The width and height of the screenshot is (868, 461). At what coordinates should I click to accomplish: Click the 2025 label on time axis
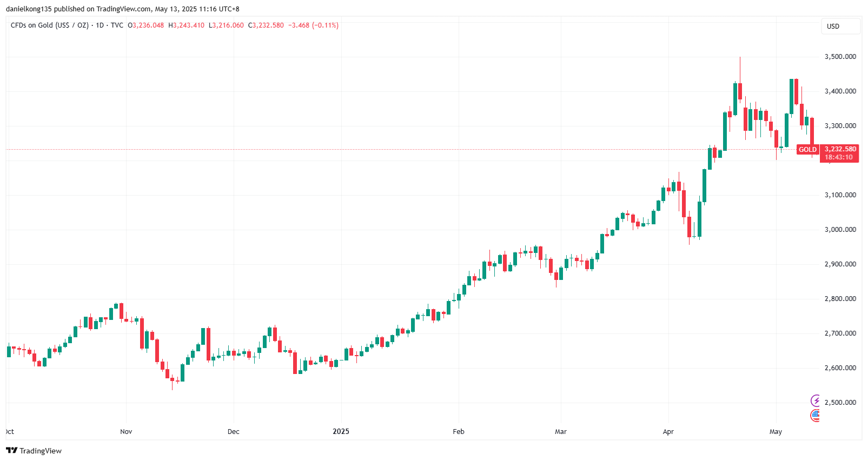point(341,431)
